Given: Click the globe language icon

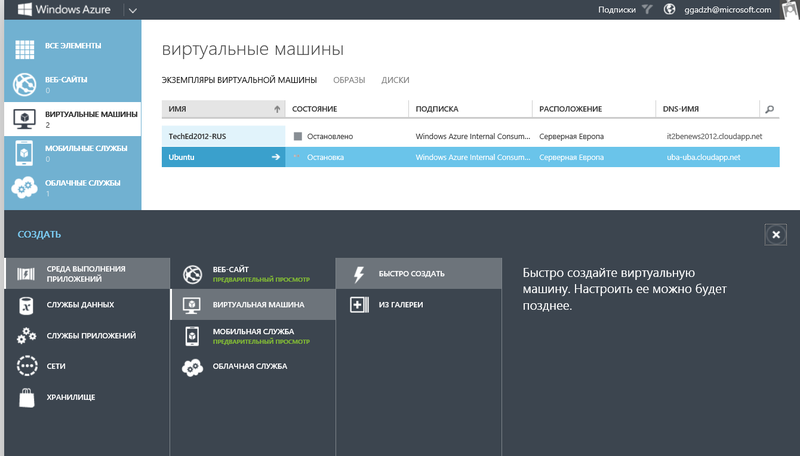Looking at the screenshot, I should pyautogui.click(x=669, y=9).
